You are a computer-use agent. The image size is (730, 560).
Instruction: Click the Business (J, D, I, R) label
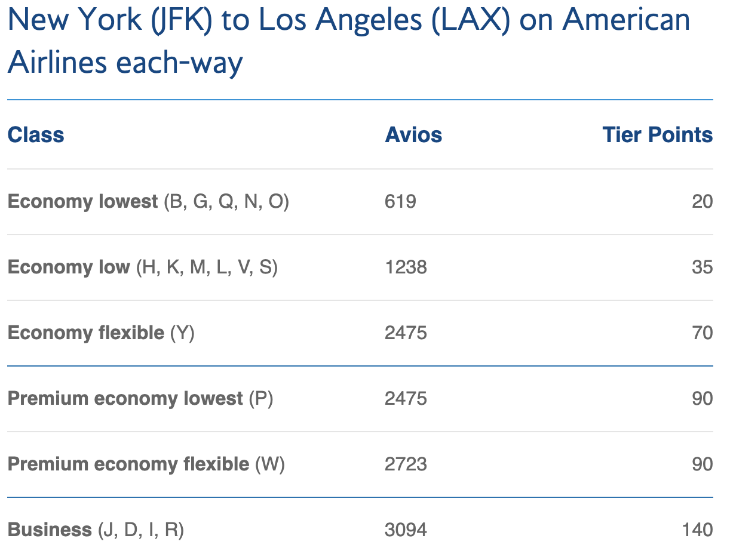coord(96,530)
